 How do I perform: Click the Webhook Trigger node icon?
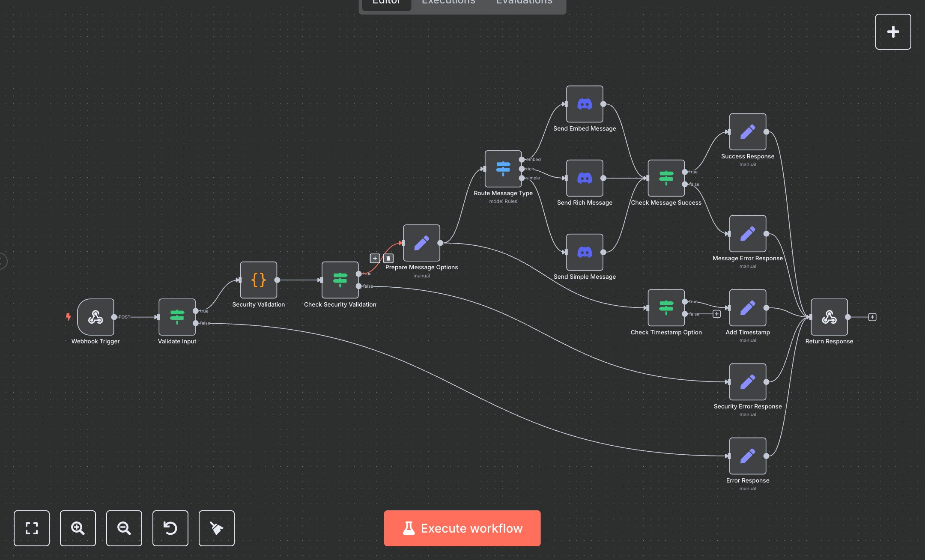95,317
